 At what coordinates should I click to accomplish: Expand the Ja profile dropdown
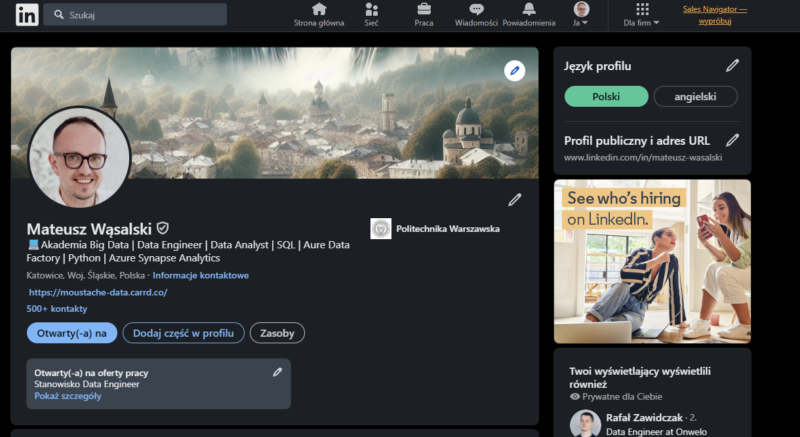pos(581,14)
